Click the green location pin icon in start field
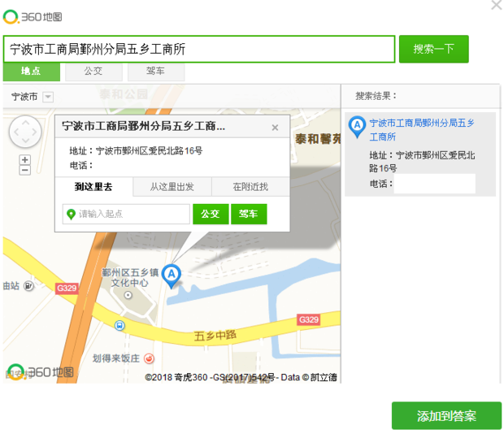 click(71, 215)
